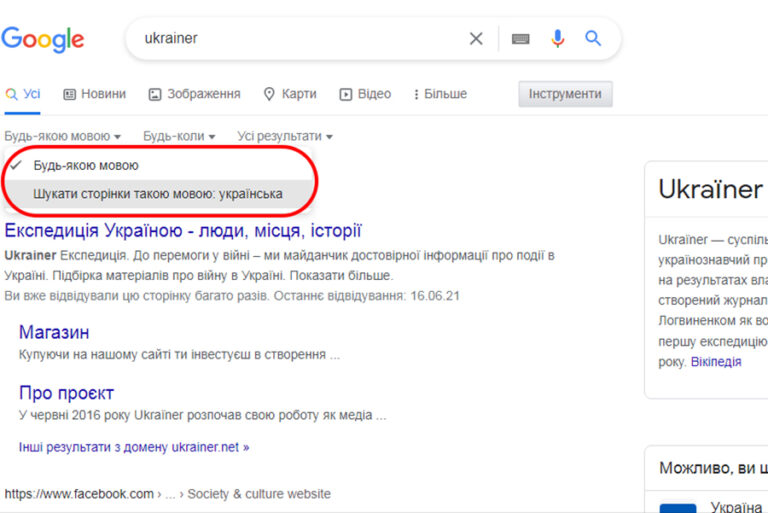Submit search with magnifying glass icon

(x=593, y=38)
